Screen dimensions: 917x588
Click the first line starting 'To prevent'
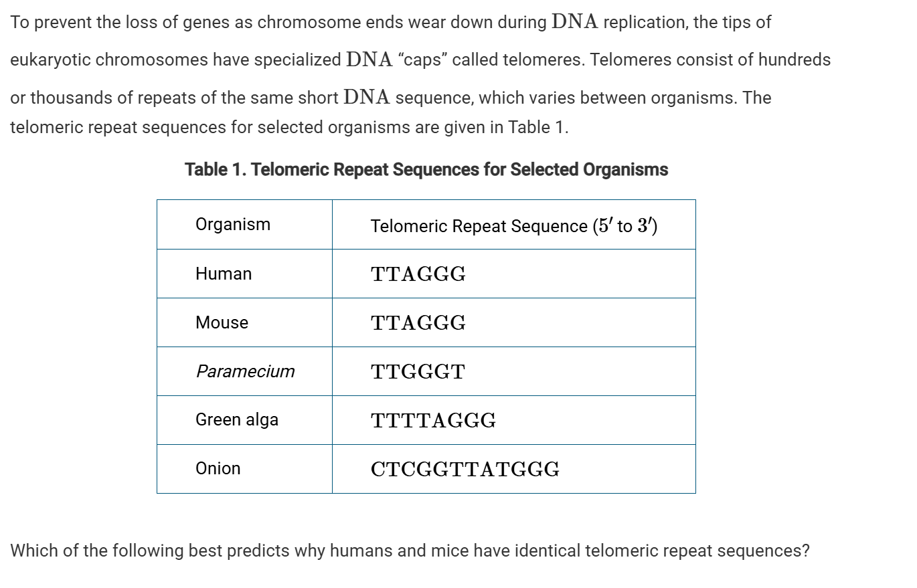pos(390,22)
